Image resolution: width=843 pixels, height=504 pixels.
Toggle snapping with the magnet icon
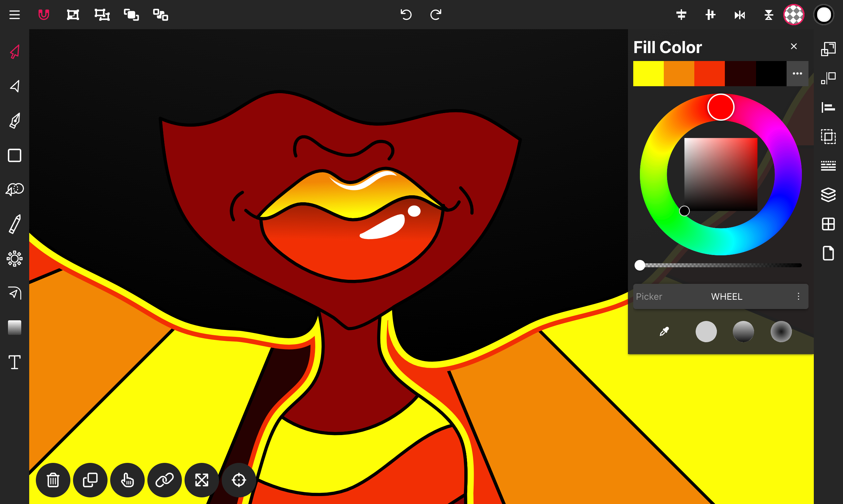coord(44,14)
